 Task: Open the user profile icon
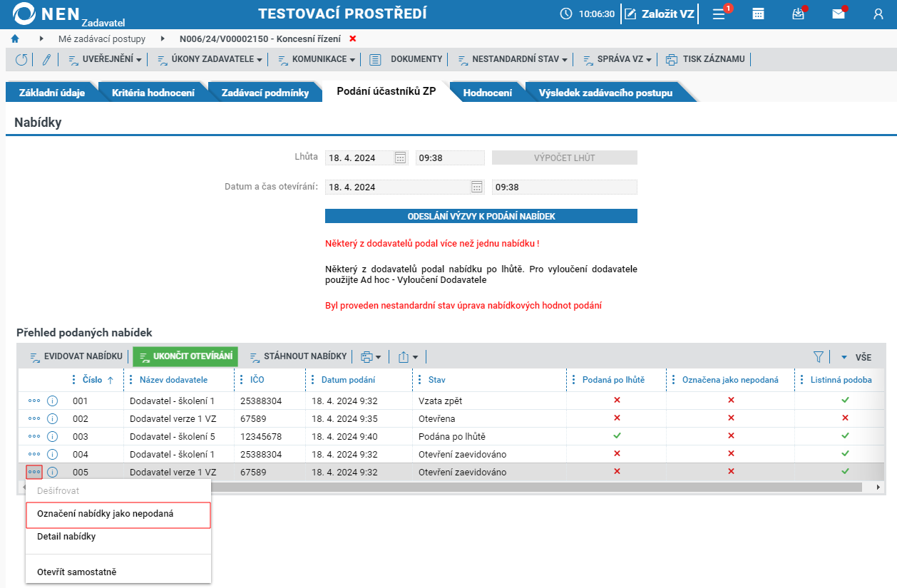tap(878, 14)
